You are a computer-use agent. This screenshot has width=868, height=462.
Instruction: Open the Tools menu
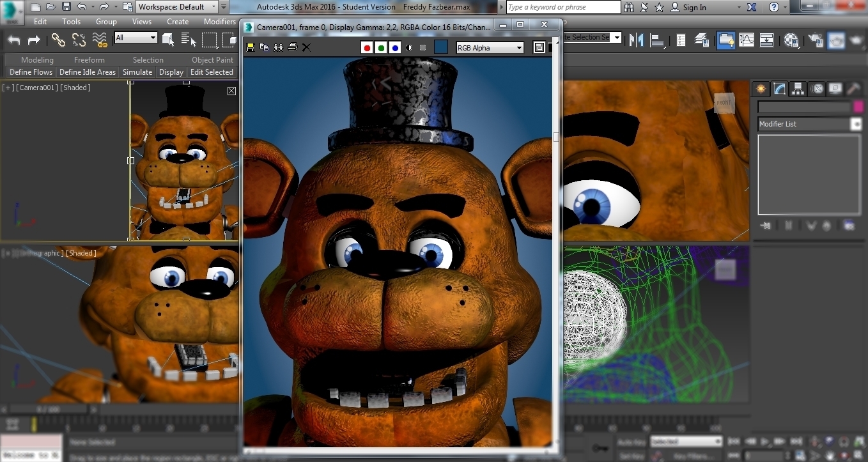71,21
